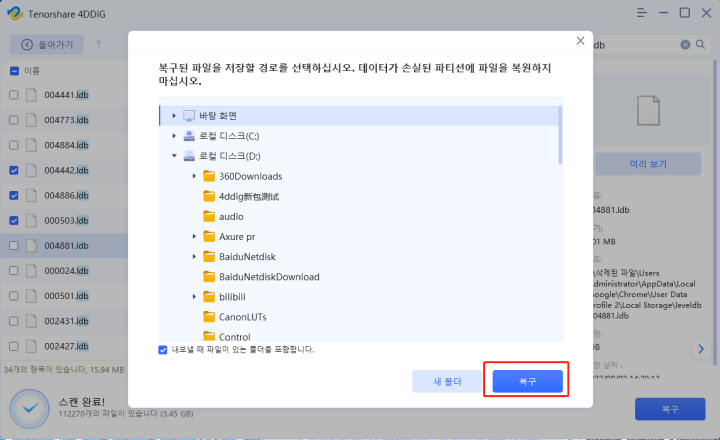This screenshot has height=440, width=720.
Task: Clear the search field with the X icon
Action: click(x=685, y=45)
